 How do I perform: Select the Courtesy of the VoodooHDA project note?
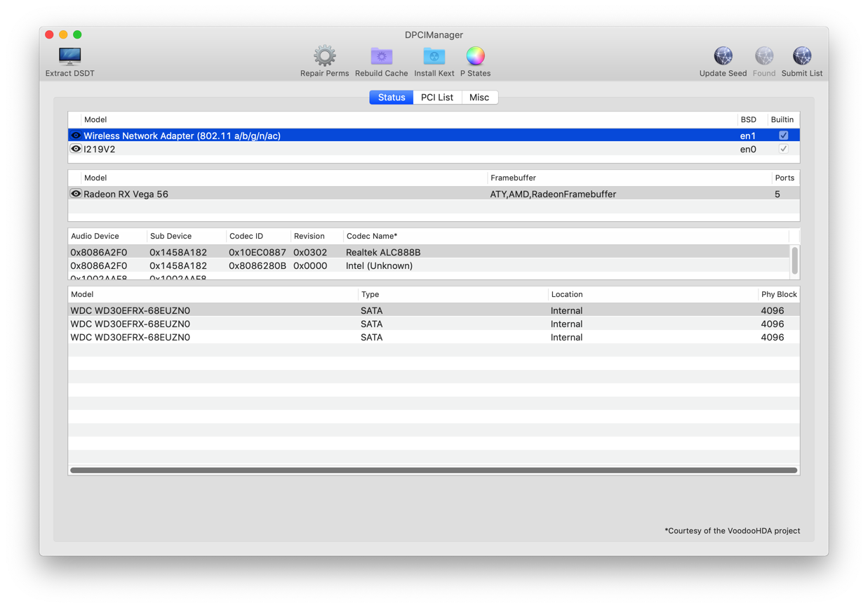(x=732, y=531)
